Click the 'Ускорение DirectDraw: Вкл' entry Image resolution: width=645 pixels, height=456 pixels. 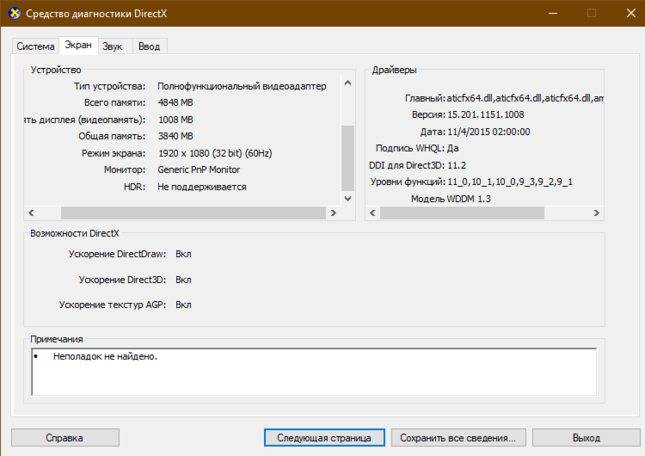pyautogui.click(x=130, y=254)
